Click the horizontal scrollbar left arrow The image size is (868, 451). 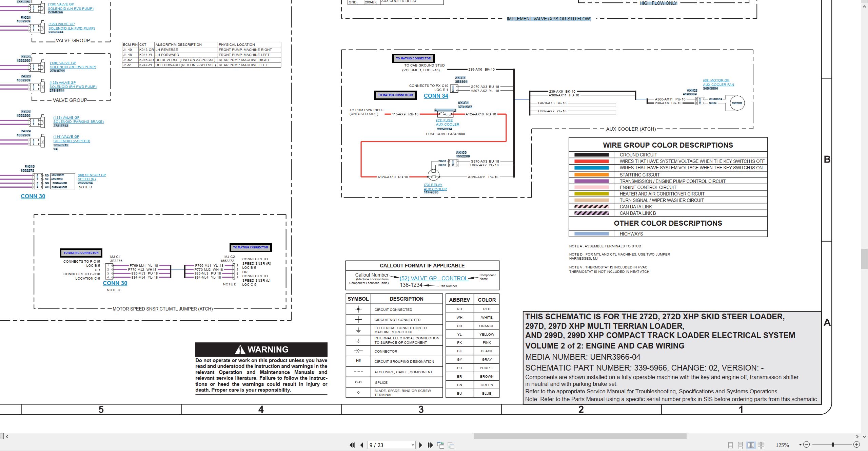click(x=7, y=436)
